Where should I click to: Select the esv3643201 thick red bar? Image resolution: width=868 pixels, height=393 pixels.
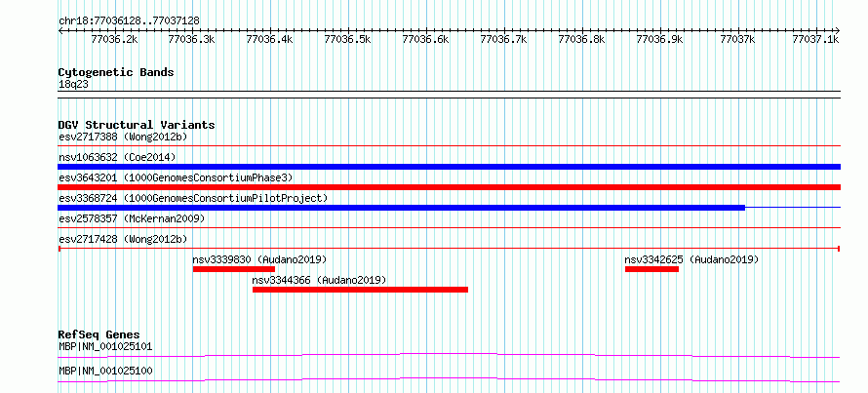point(449,187)
